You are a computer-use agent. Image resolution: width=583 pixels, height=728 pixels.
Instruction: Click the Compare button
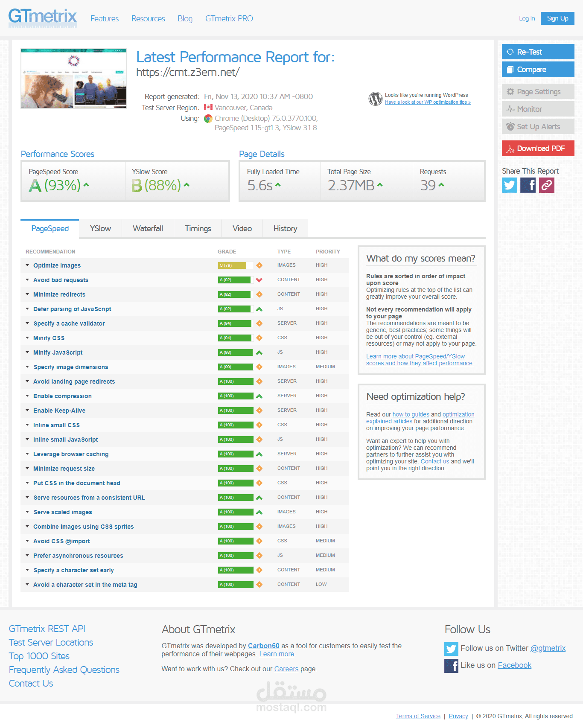538,69
